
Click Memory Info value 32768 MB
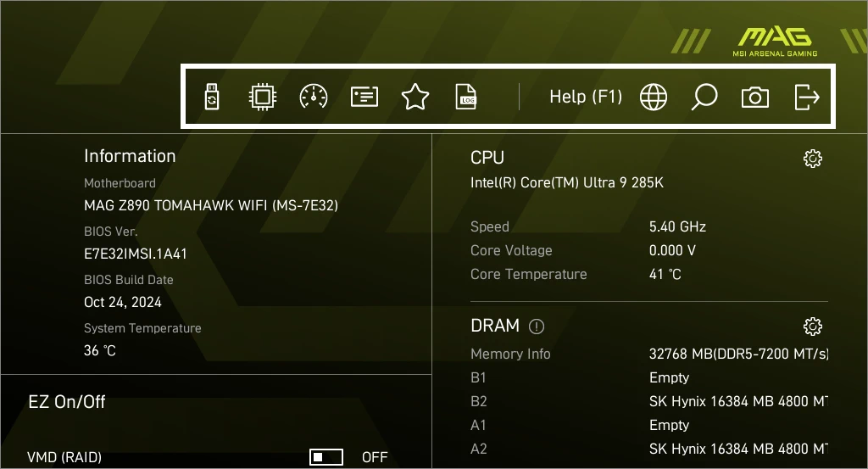coord(738,354)
